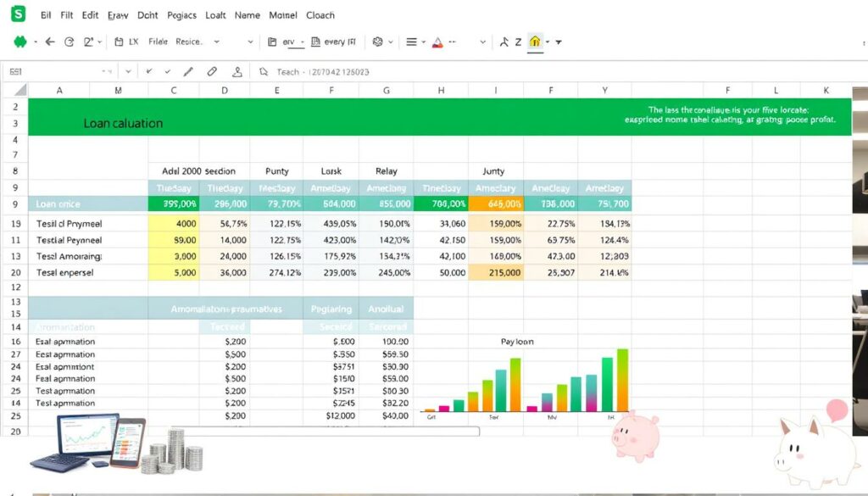Select column header C
868x496 pixels.
(x=174, y=90)
